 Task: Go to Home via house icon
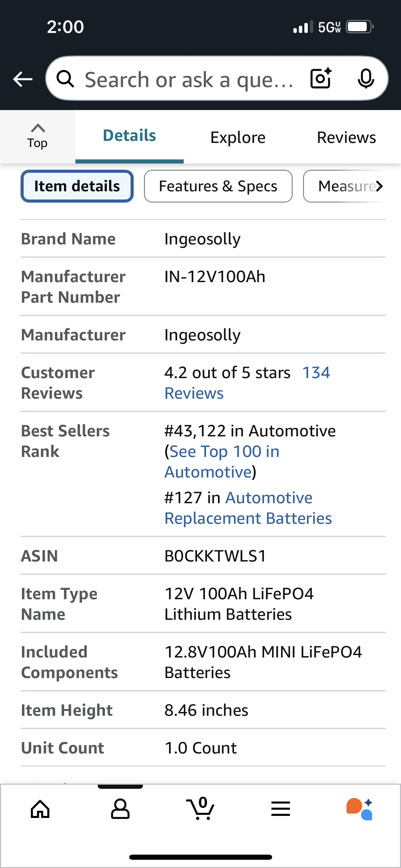[x=40, y=809]
